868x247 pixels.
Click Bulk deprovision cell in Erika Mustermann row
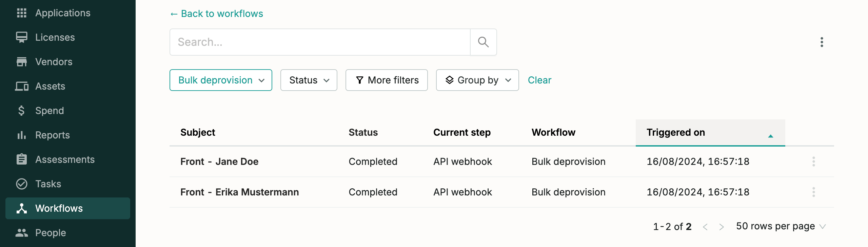click(569, 192)
